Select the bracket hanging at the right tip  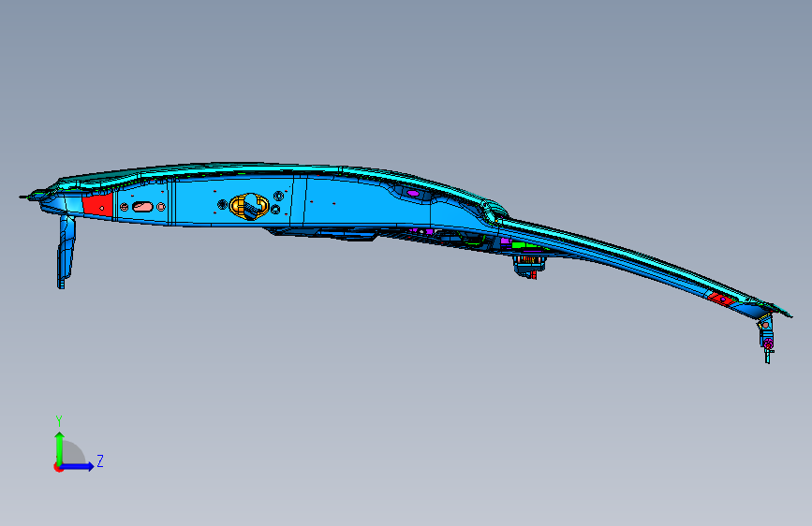tap(766, 338)
